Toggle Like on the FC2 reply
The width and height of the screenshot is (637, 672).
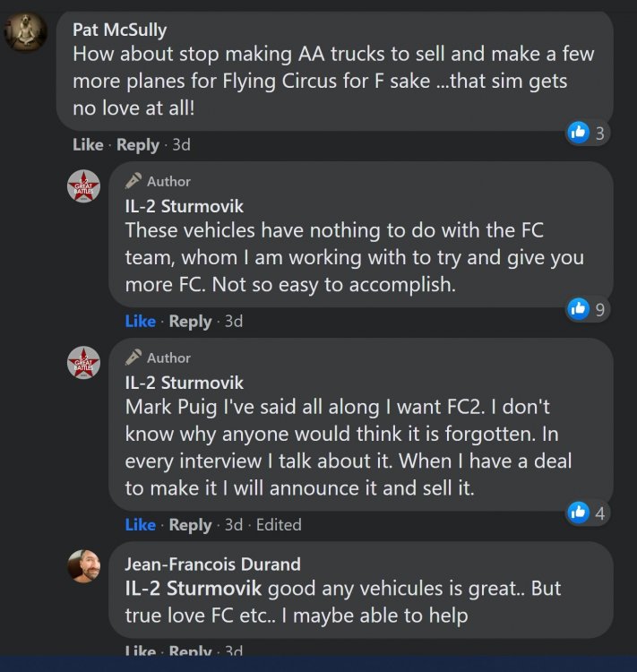(140, 525)
